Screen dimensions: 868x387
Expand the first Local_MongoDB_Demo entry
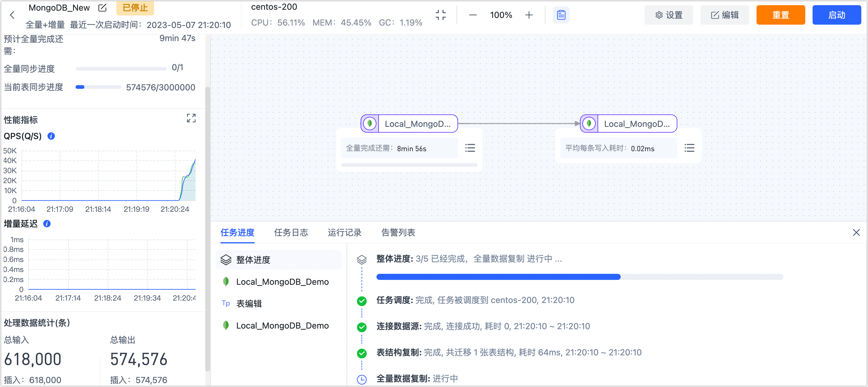tap(282, 282)
